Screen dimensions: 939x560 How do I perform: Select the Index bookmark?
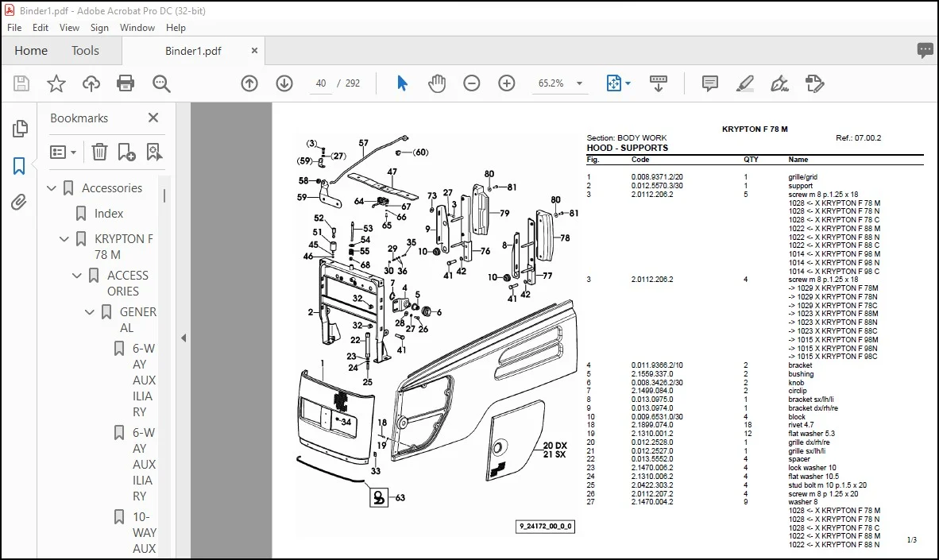108,213
